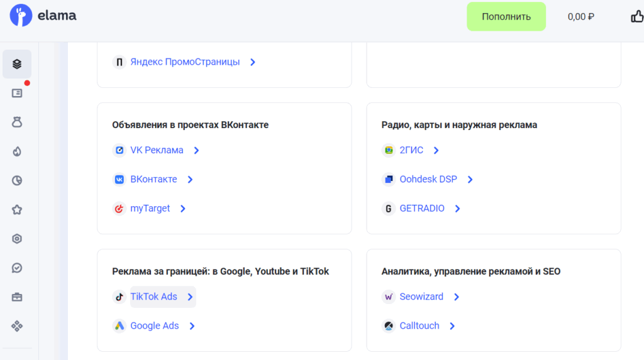The width and height of the screenshot is (644, 360).
Task: Open the four-diamonds sidebar icon
Action: point(17,326)
